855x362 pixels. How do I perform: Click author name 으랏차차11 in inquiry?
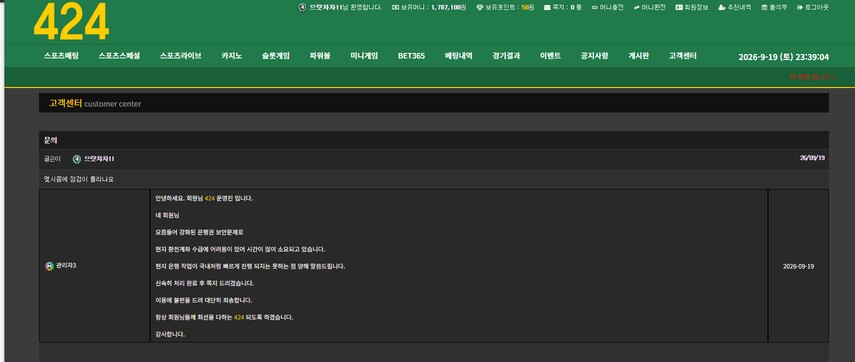pos(99,159)
